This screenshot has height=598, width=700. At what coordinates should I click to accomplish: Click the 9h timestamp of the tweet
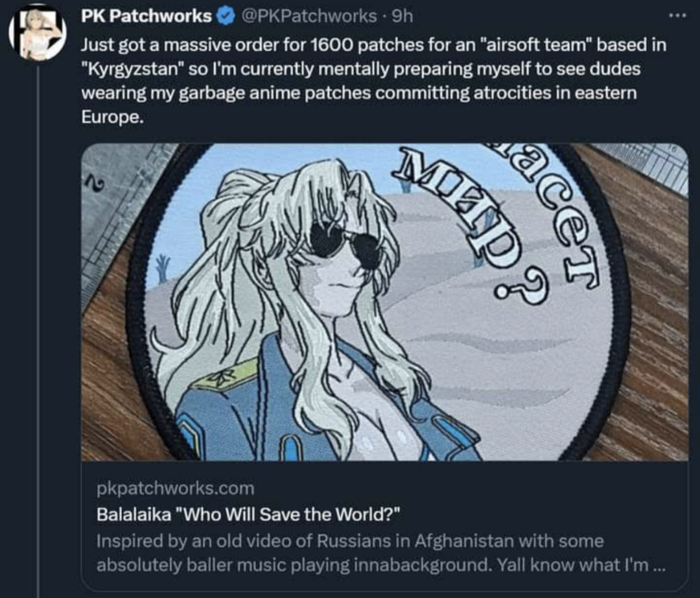[x=402, y=16]
